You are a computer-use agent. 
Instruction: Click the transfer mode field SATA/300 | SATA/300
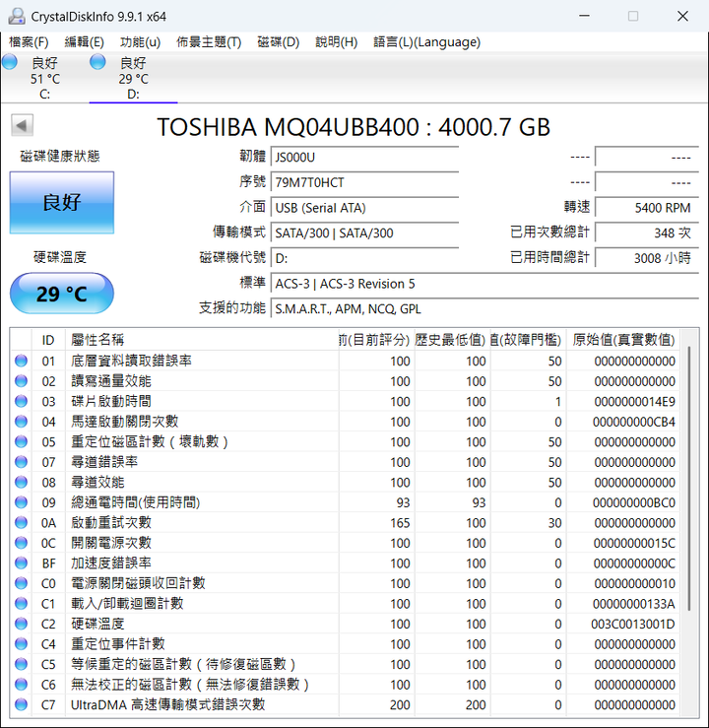(x=364, y=232)
